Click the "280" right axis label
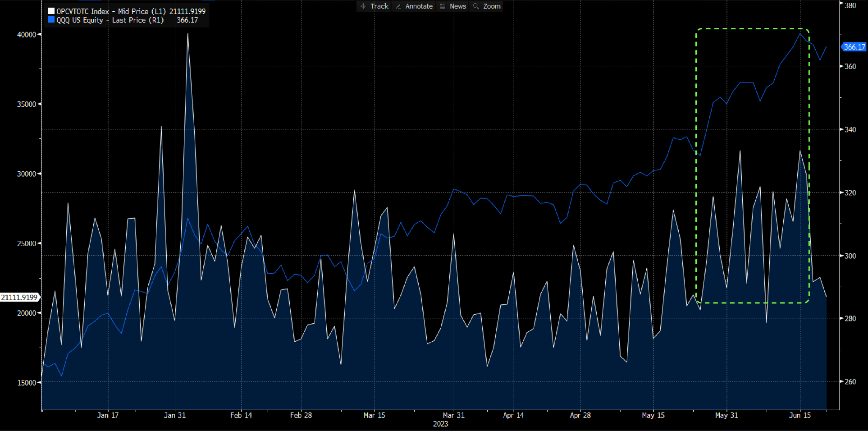868x431 pixels. 850,319
